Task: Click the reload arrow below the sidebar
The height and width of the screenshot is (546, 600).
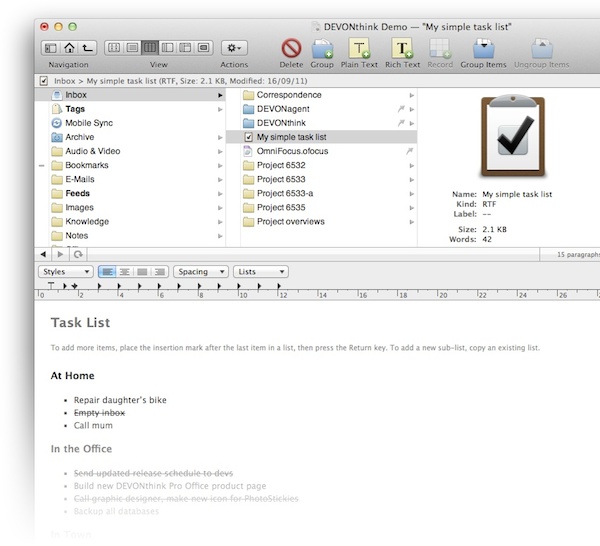Action: coord(77,255)
